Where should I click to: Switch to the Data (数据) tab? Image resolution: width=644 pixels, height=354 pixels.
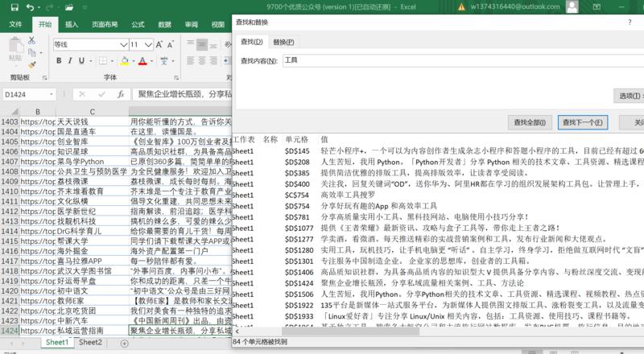[164, 24]
